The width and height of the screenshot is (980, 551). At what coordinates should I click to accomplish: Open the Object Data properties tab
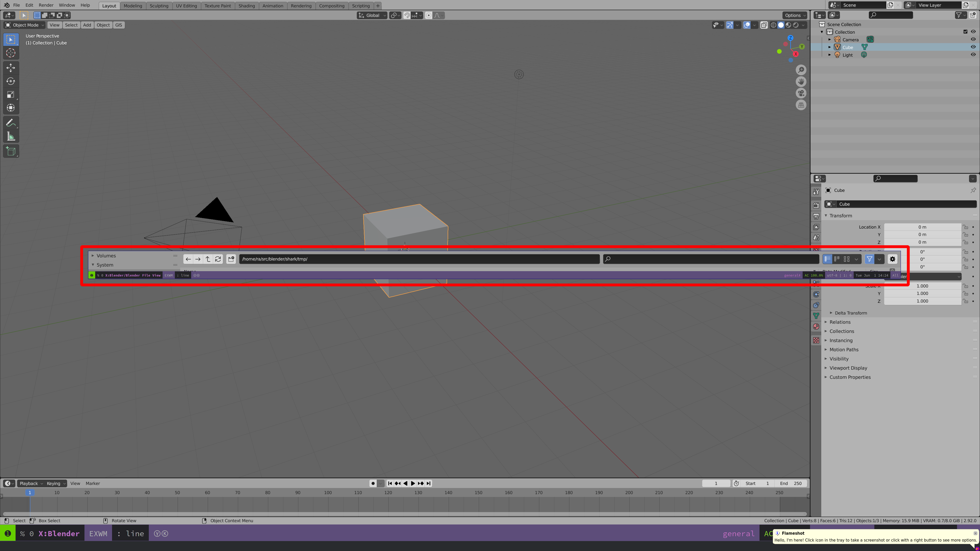[816, 316]
